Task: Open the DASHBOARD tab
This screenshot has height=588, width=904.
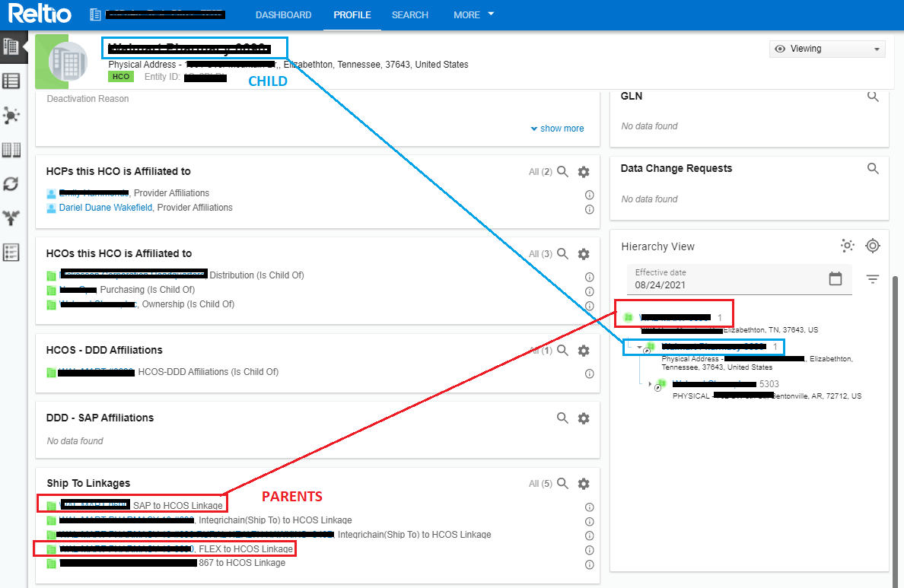Action: [x=283, y=15]
